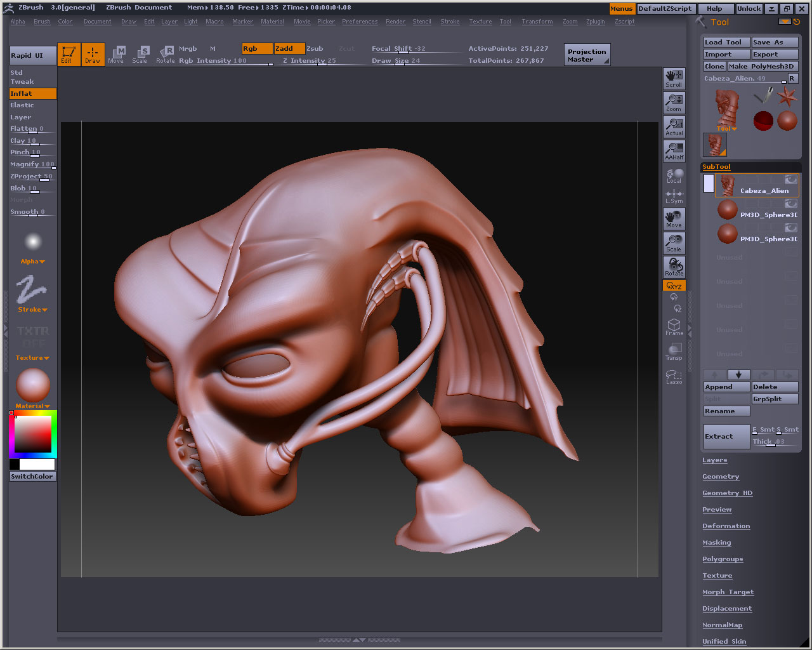Select the AAHalf view icon
812x650 pixels.
[x=674, y=151]
